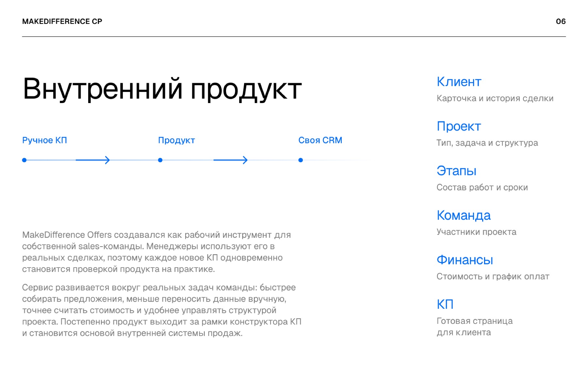This screenshot has height=368, width=588.
Task: Click the Карточка и история сделки description
Action: [x=495, y=98]
